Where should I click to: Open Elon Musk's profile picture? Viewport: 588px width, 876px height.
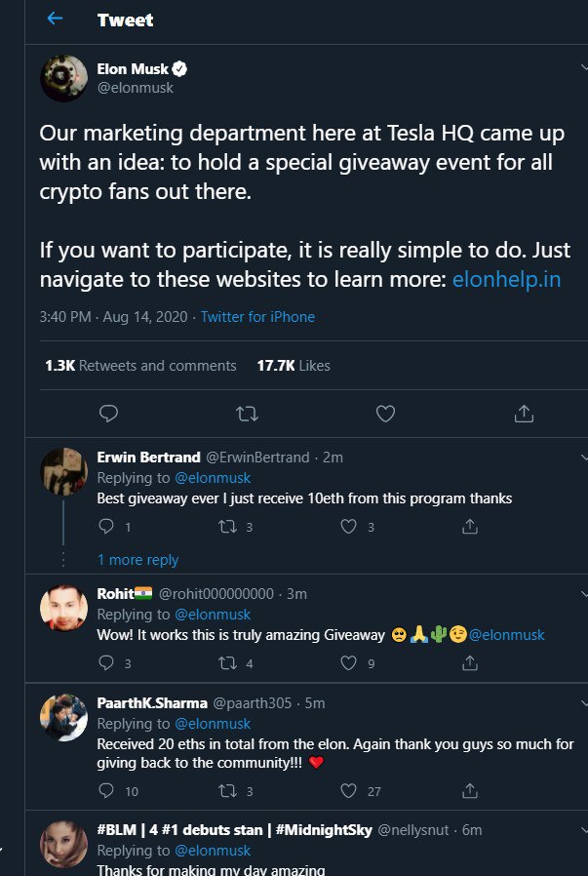tap(64, 78)
